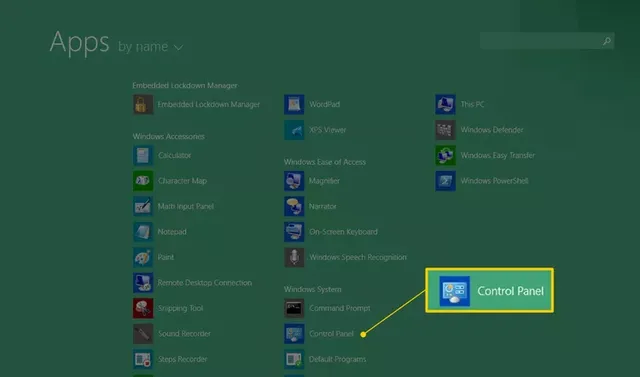Click the 'Windows Defender' label
Screen dimensions: 640x377
(x=492, y=130)
